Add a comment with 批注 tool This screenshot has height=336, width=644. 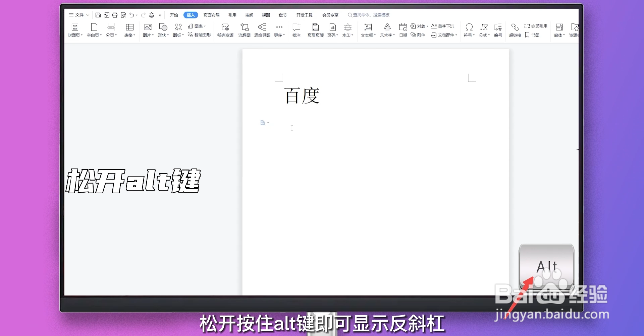click(x=296, y=30)
